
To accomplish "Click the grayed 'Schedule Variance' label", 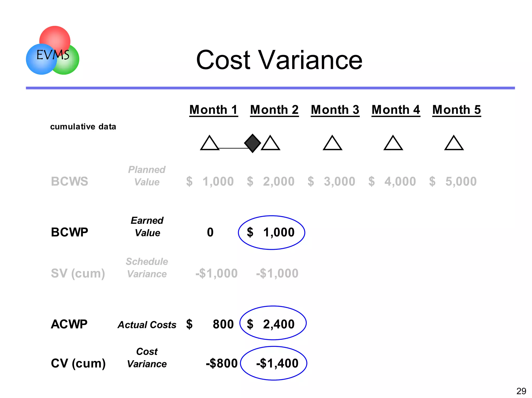I will pos(147,268).
